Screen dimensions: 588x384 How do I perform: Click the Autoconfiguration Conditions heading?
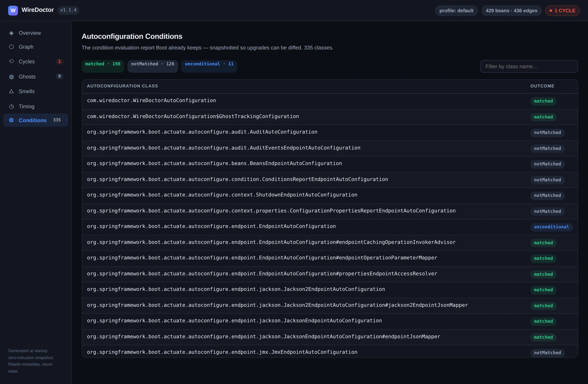132,36
